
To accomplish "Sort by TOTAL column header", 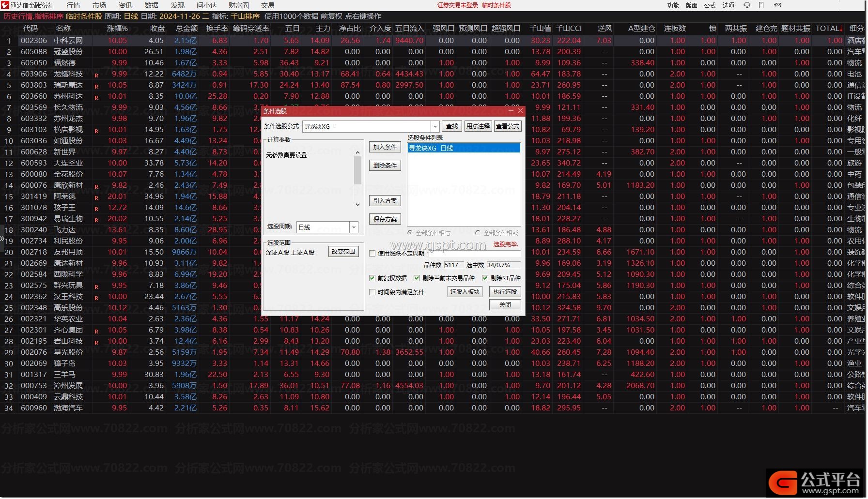I will point(829,29).
